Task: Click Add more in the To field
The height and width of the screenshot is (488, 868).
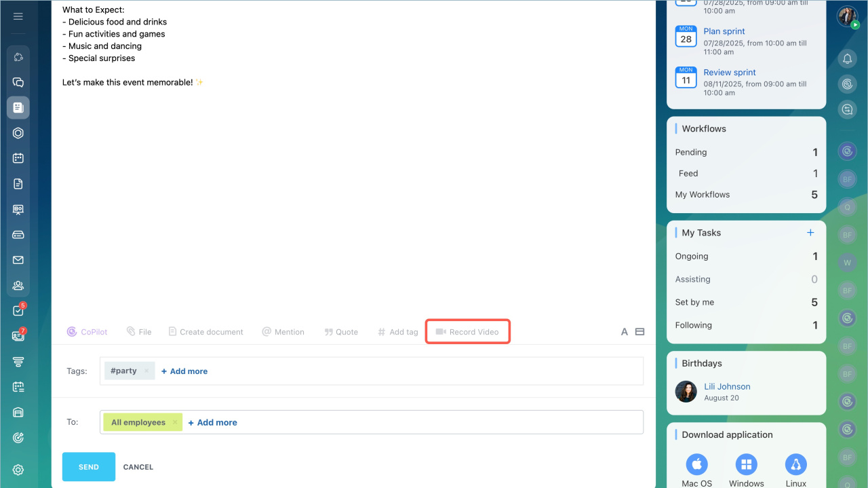Action: (213, 422)
